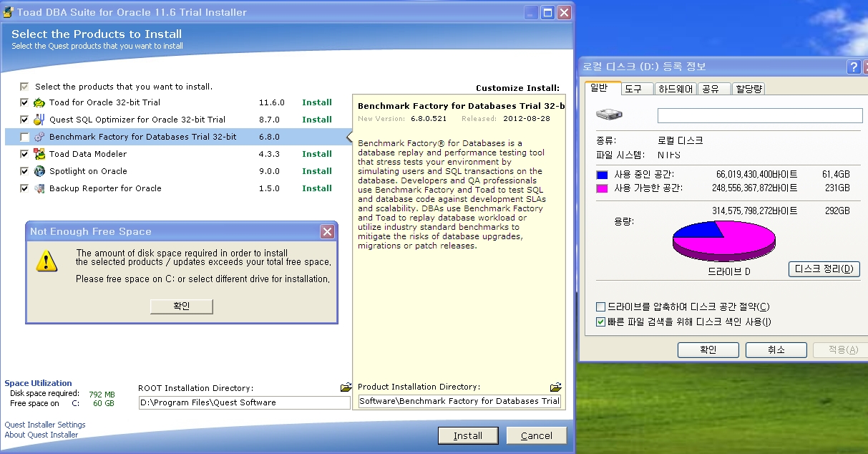This screenshot has height=454, width=868.
Task: Click the Spotlight on Oracle icon
Action: click(x=39, y=171)
